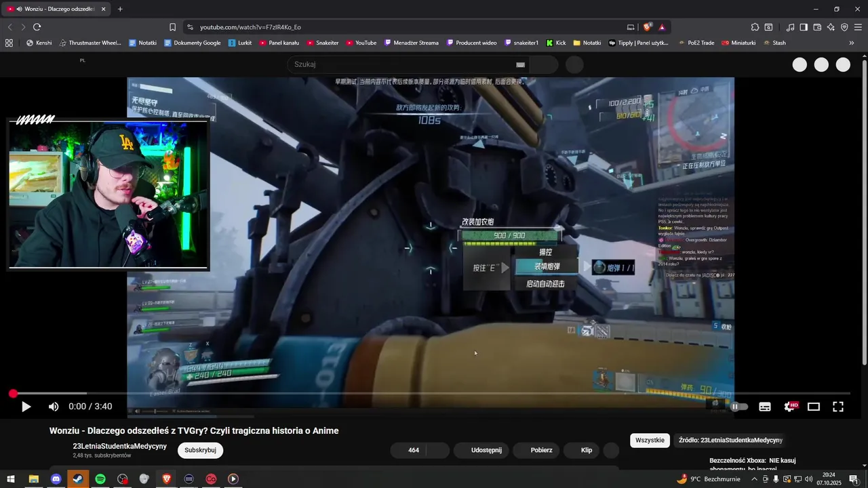Viewport: 868px width, 488px height.
Task: Open Steam from the taskbar
Action: click(78, 479)
